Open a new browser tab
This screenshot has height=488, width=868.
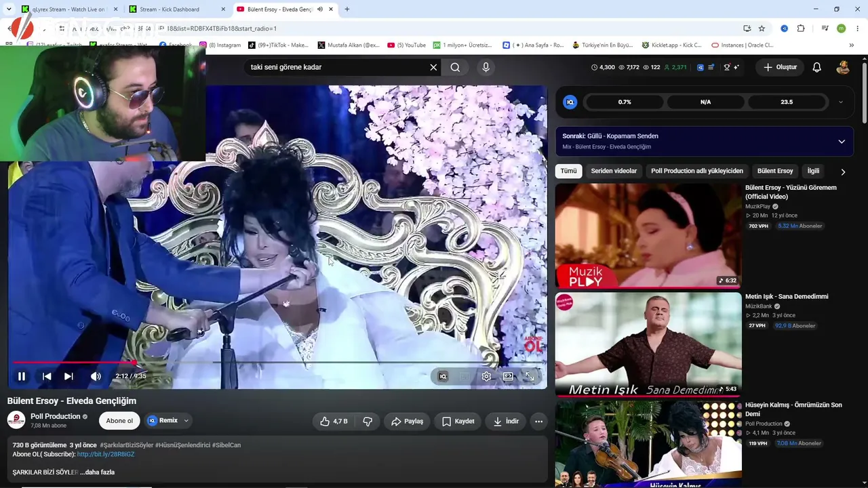point(347,9)
